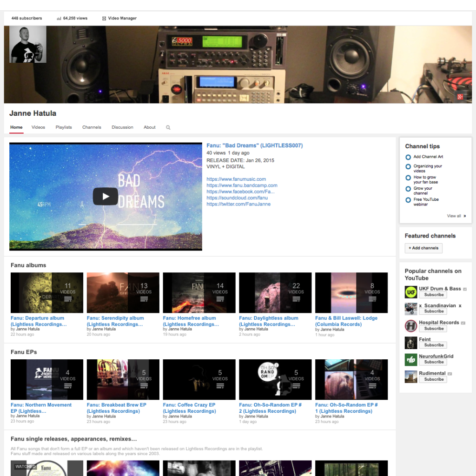Open the Rudimental channel avatar

[411, 377]
